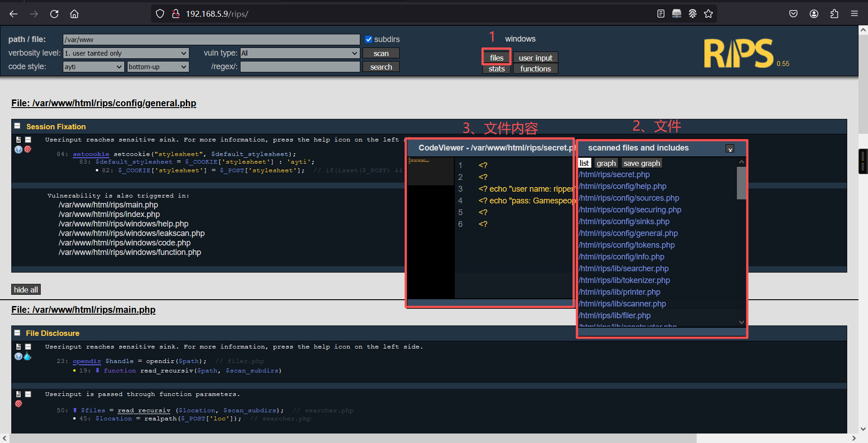Open code viewer icon for the opendir finding
This screenshot has height=443, width=868.
pyautogui.click(x=19, y=347)
